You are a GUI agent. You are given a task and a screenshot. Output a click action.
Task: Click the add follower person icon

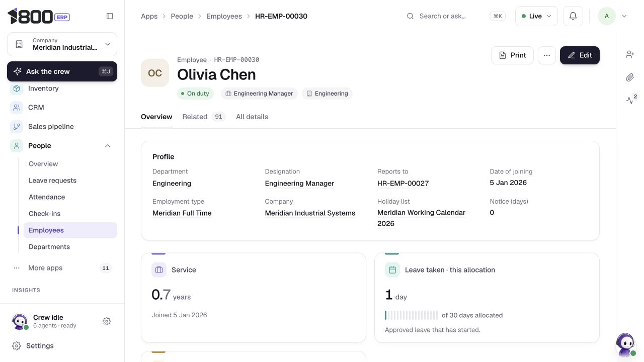pos(630,54)
